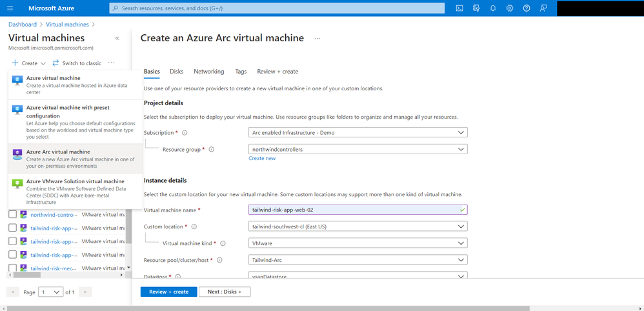
Task: Open more options ellipsis next to Switch to classic
Action: point(111,63)
